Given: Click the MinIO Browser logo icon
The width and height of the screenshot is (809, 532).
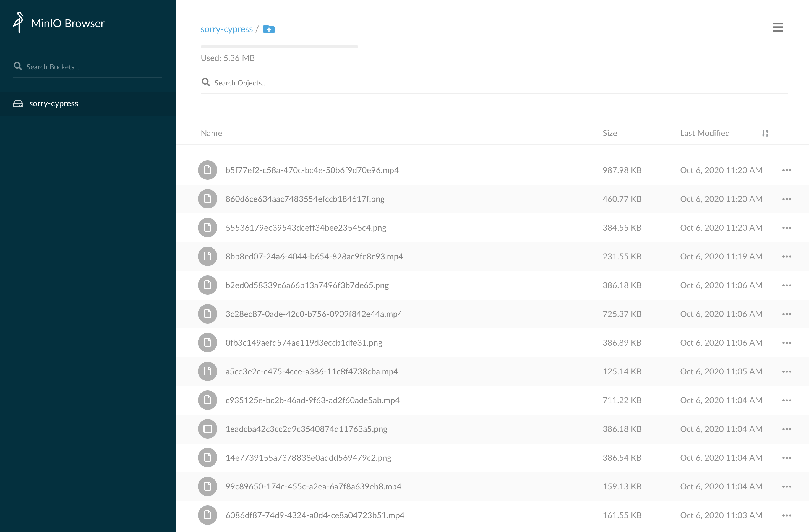Looking at the screenshot, I should pos(18,23).
